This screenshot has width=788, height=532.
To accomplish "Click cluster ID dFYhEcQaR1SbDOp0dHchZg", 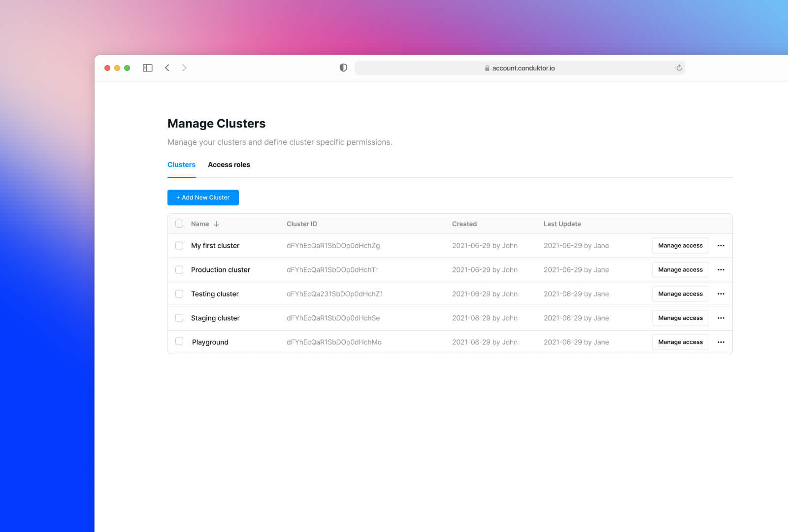I will pyautogui.click(x=333, y=246).
